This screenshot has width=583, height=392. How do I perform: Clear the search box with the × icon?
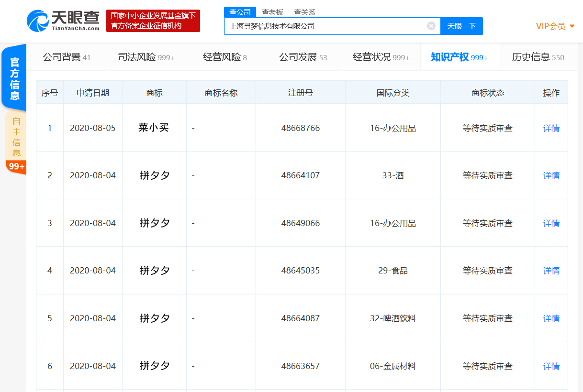pyautogui.click(x=431, y=26)
